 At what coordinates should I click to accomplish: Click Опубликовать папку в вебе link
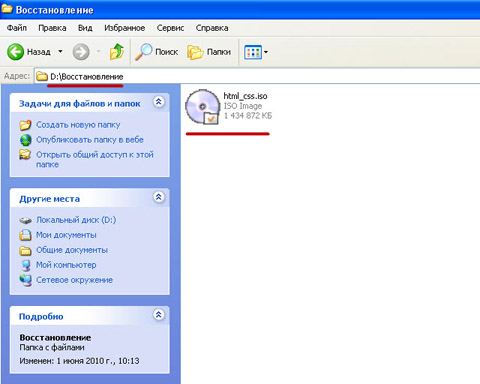click(x=90, y=140)
